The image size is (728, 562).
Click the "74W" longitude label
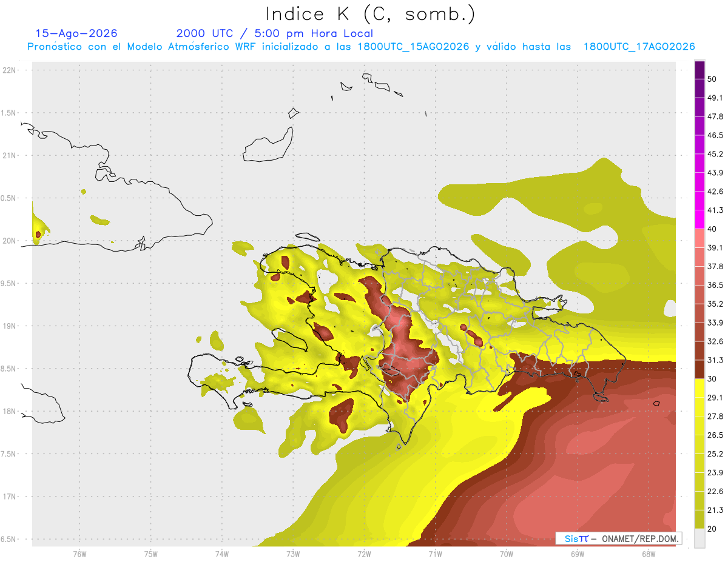coord(222,554)
